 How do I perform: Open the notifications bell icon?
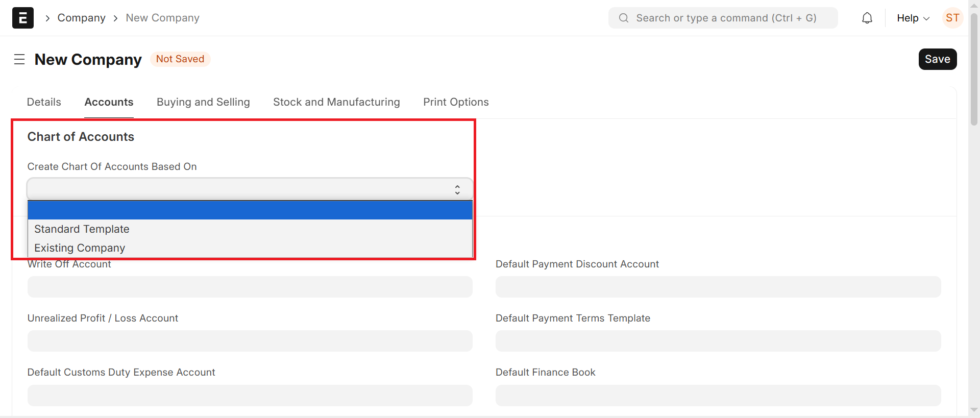point(867,18)
